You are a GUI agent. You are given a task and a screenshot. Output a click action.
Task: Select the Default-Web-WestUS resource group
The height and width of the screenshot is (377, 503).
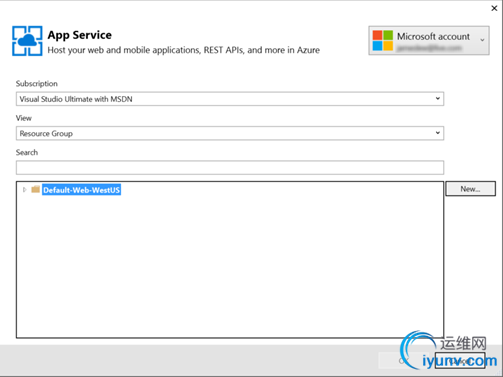pyautogui.click(x=81, y=190)
